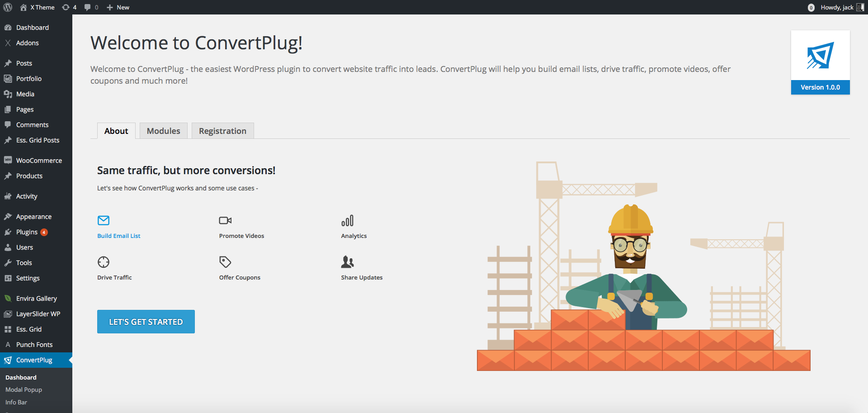The width and height of the screenshot is (868, 413).
Task: Select the About tab
Action: (116, 131)
